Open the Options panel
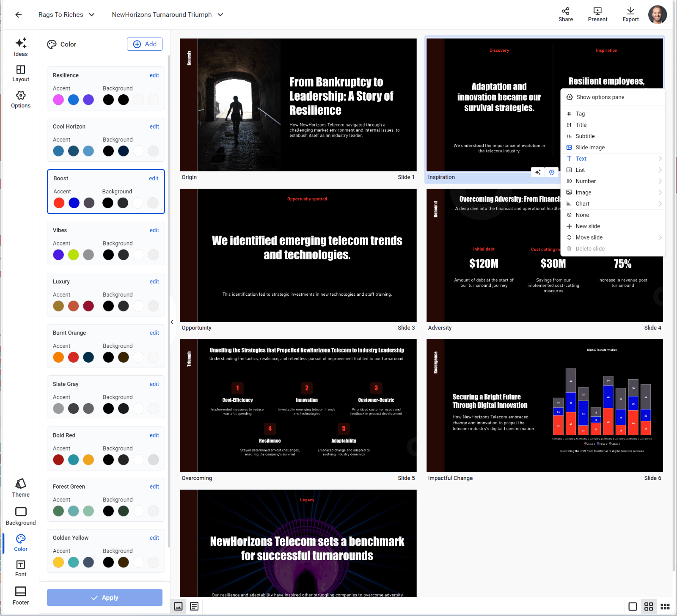This screenshot has width=677, height=616. pos(20,99)
